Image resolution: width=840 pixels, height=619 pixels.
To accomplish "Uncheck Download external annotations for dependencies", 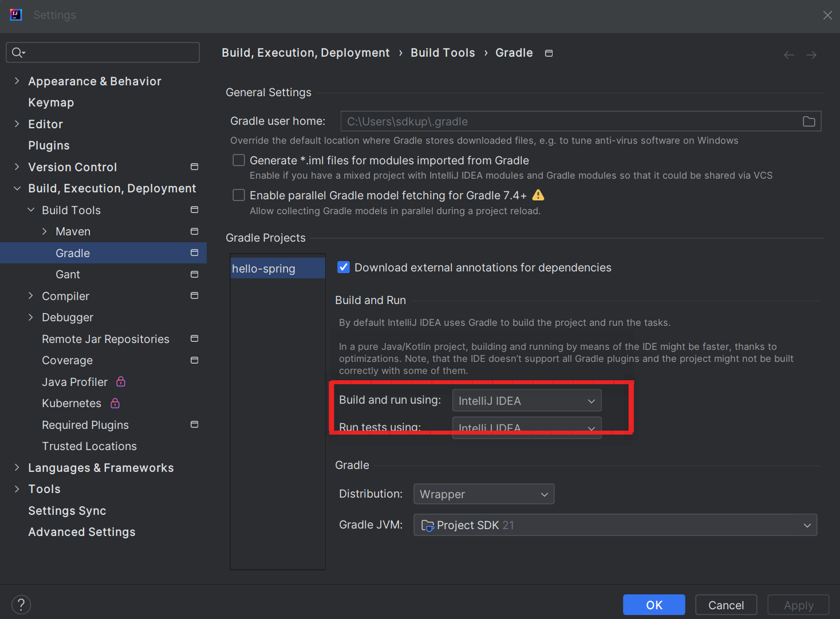I will (344, 267).
